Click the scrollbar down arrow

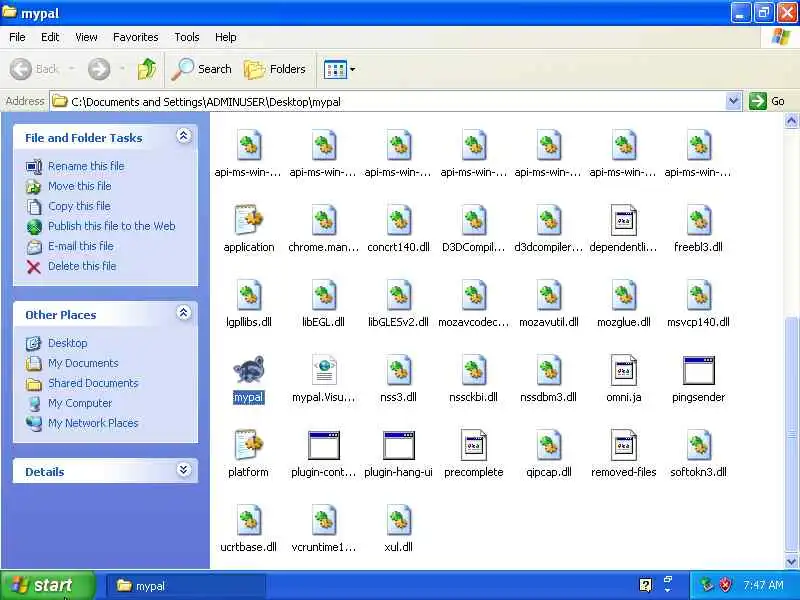click(791, 561)
